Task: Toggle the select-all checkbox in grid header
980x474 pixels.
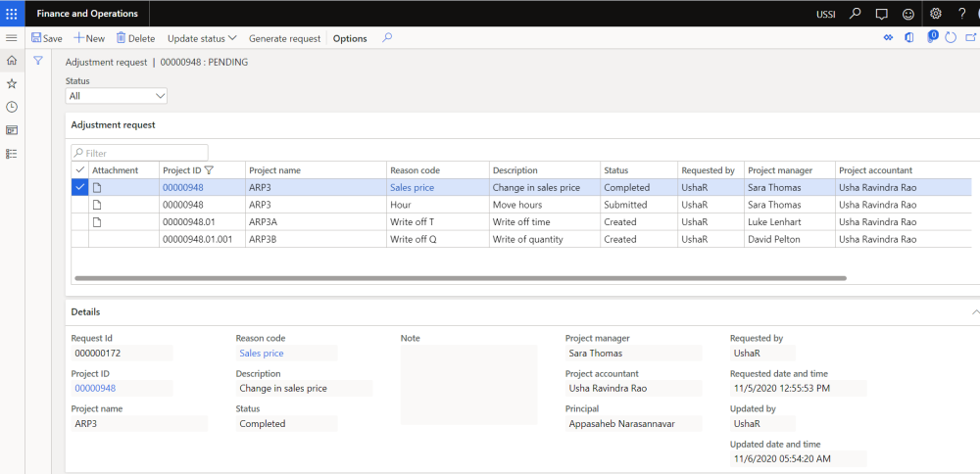Action: tap(79, 170)
